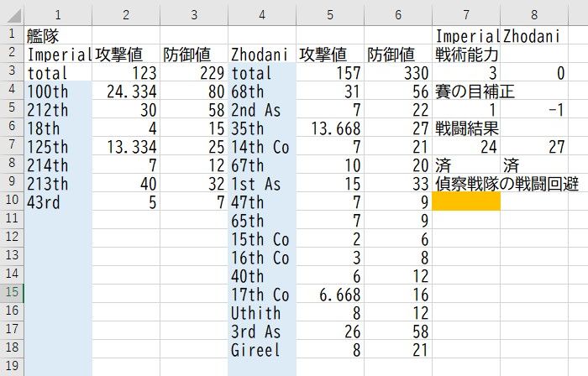Click the 35th fleet cell
Image resolution: width=588 pixels, height=376 pixels.
(262, 128)
